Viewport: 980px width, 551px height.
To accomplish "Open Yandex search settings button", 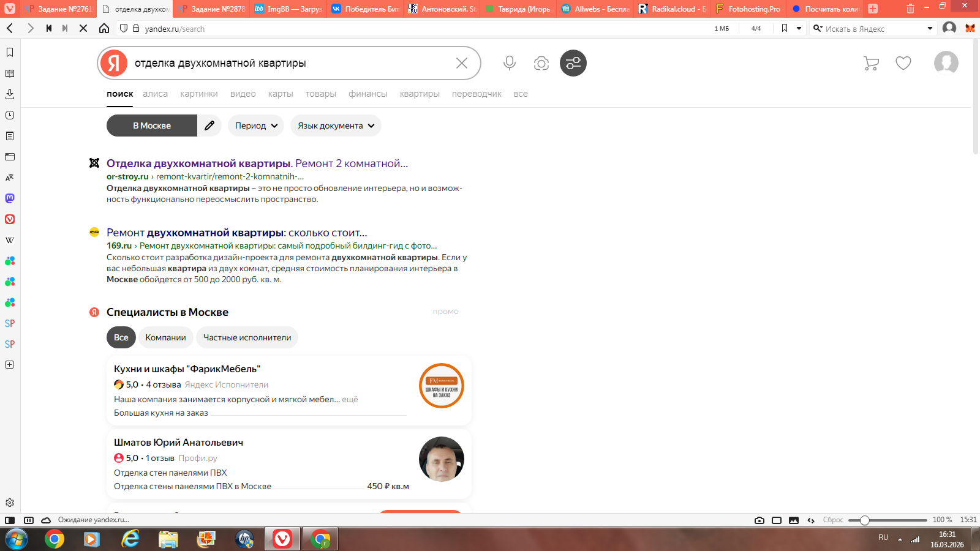I will point(573,63).
